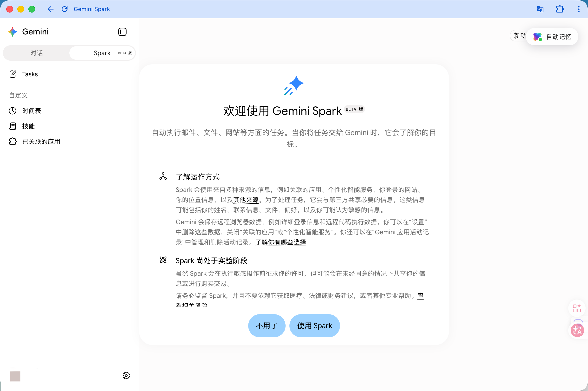Click the Spark 尚处于实验阶段 heading

pos(211,261)
